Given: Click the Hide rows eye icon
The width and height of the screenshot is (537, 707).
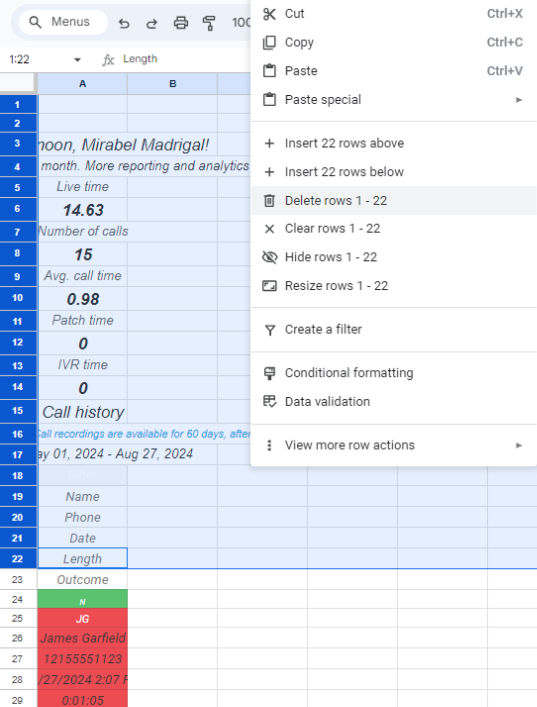Looking at the screenshot, I should click(270, 257).
